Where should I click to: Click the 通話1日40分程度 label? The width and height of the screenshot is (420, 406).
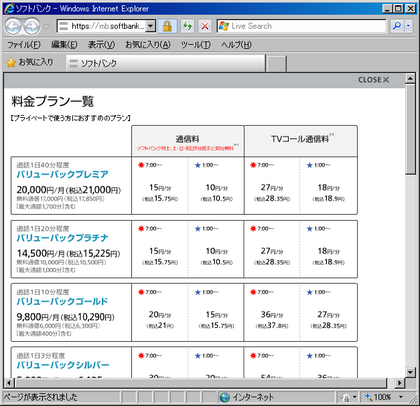[x=43, y=165]
